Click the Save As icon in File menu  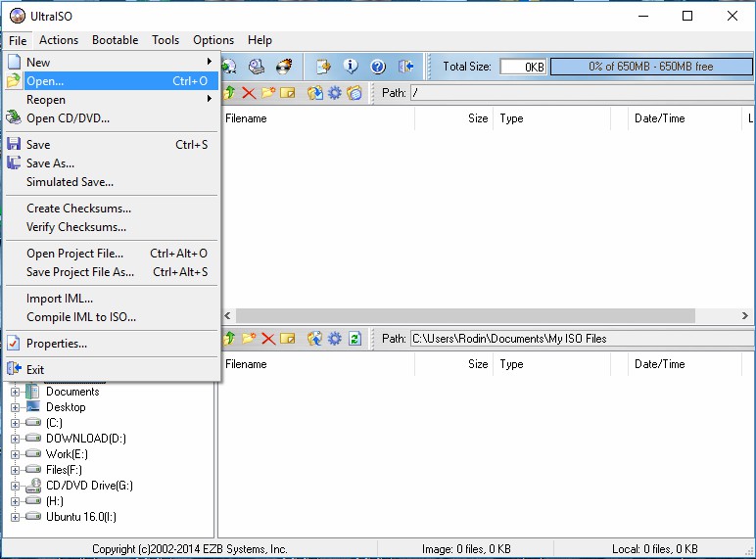click(14, 163)
